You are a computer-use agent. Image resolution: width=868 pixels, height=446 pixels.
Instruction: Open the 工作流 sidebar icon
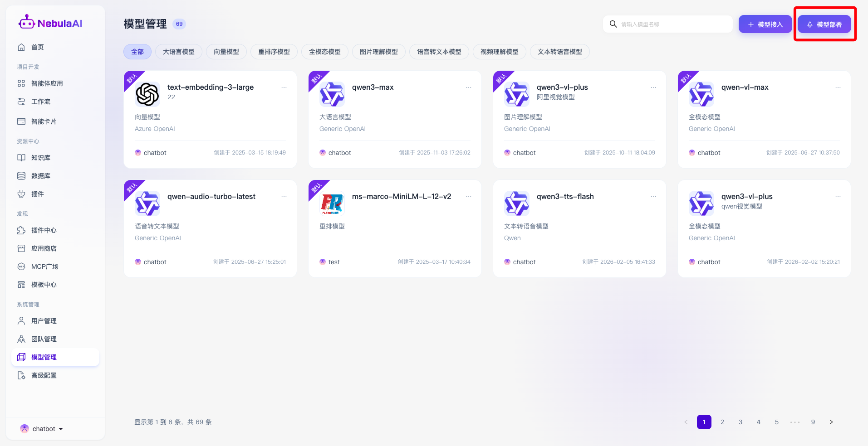tap(21, 102)
